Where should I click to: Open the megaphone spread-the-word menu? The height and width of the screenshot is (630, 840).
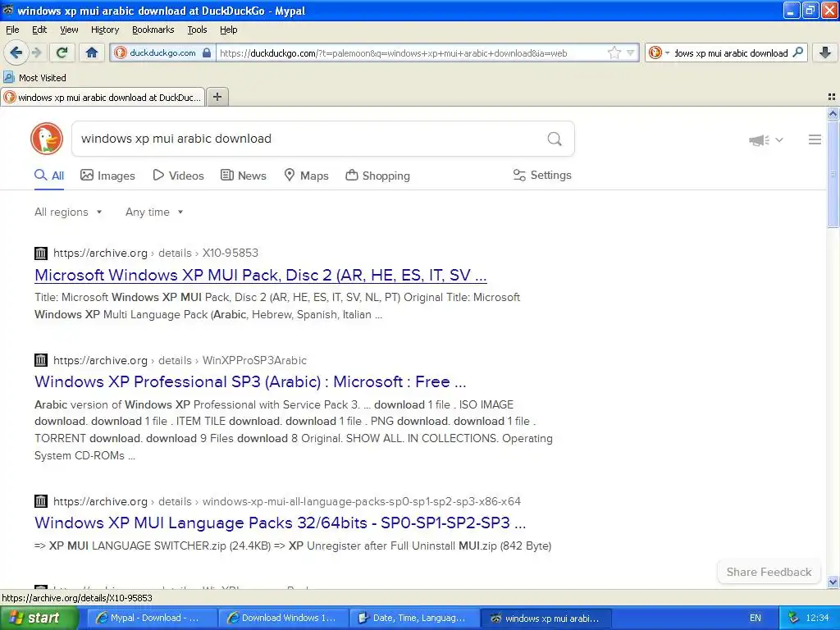click(765, 139)
